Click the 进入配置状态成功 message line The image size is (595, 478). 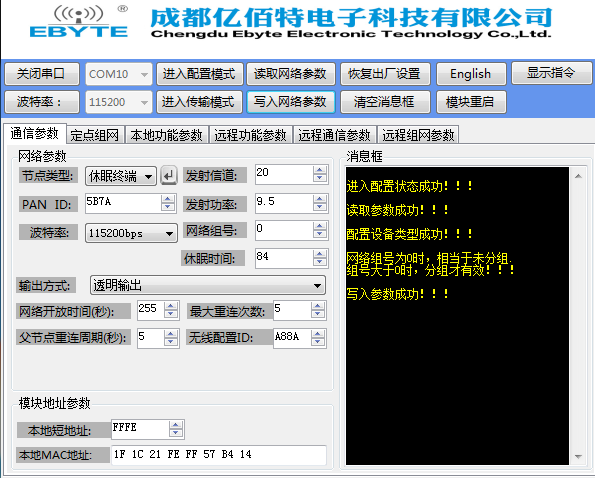pos(409,186)
